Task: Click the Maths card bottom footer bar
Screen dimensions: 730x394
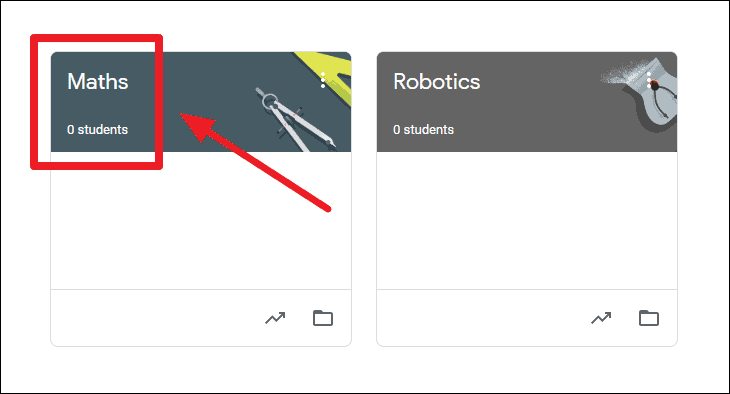Action: click(x=201, y=318)
